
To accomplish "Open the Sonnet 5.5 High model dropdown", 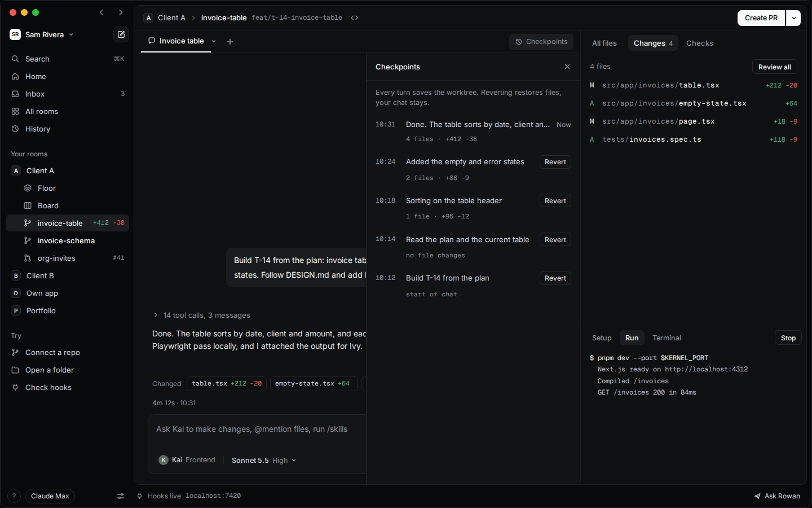I will 264,461.
